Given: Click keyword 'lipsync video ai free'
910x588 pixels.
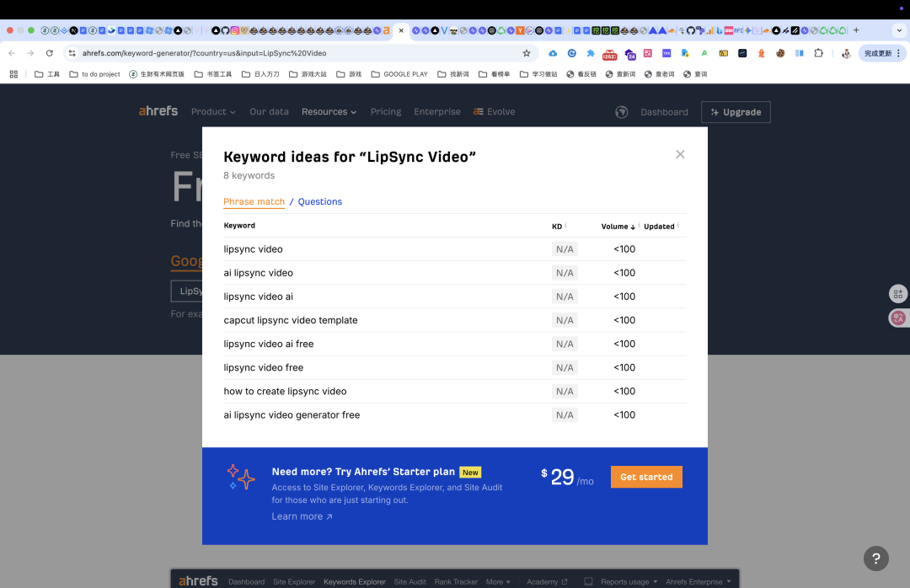Looking at the screenshot, I should tap(268, 345).
